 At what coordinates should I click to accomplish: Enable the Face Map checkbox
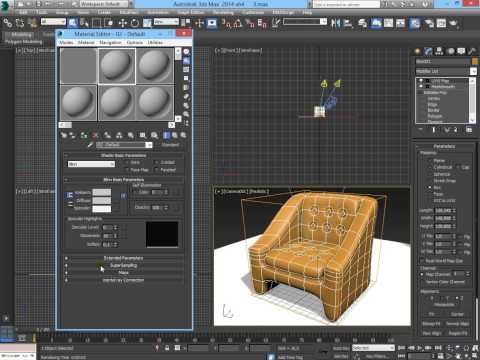(127, 170)
